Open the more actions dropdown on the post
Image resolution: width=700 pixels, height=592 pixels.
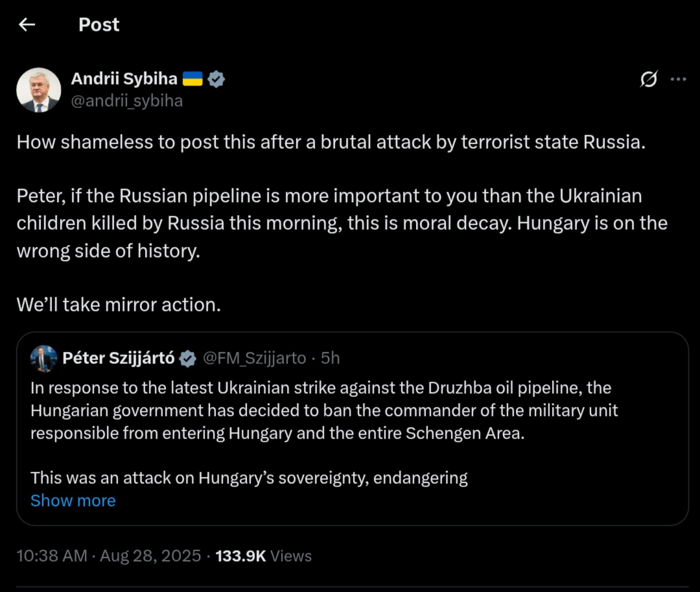678,79
